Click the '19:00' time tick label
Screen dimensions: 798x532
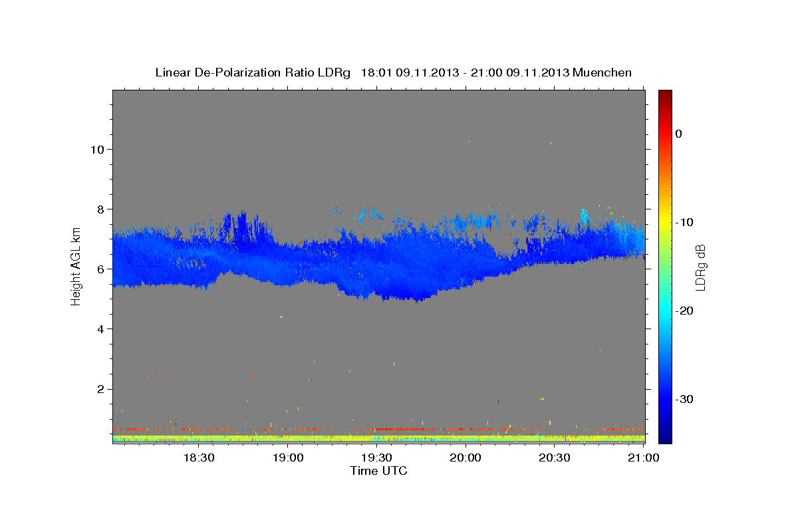288,458
